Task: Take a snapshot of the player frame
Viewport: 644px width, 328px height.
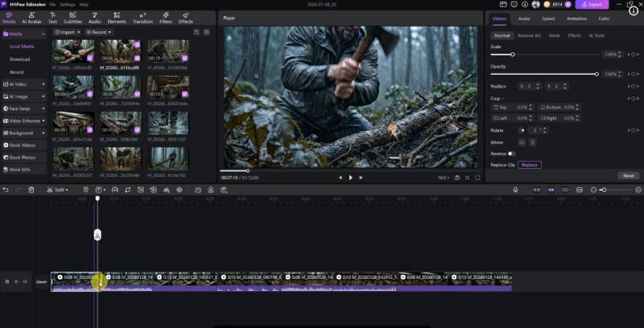Action: point(456,178)
